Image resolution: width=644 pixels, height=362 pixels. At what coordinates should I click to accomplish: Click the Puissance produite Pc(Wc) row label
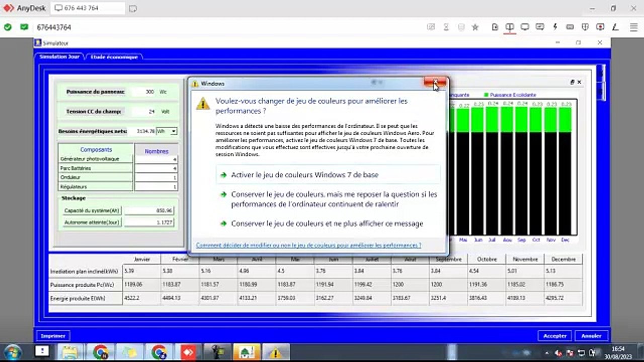pyautogui.click(x=85, y=285)
